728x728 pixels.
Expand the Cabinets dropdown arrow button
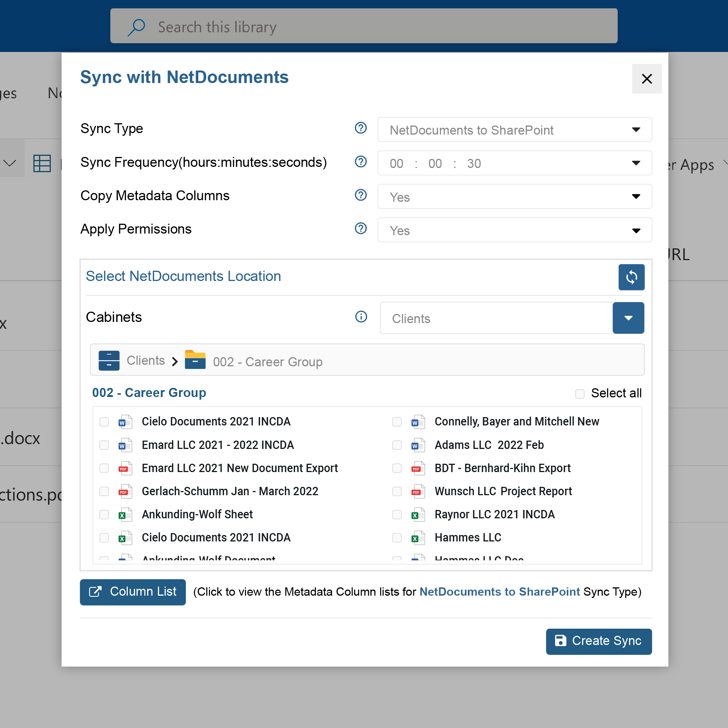(x=628, y=318)
